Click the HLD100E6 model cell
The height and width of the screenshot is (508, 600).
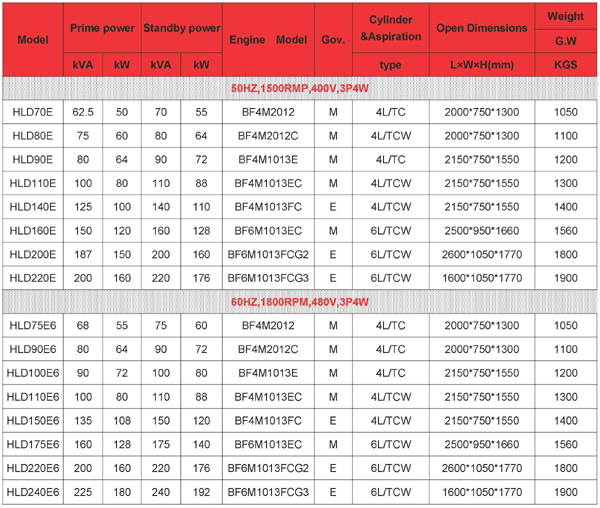pyautogui.click(x=33, y=372)
